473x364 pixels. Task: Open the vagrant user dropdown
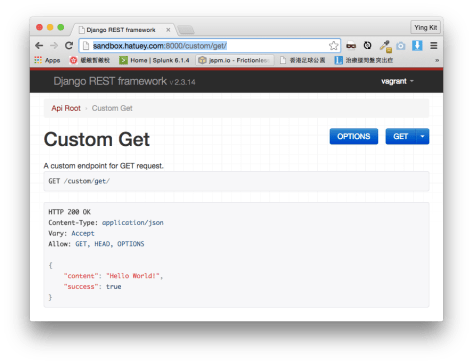click(x=397, y=81)
